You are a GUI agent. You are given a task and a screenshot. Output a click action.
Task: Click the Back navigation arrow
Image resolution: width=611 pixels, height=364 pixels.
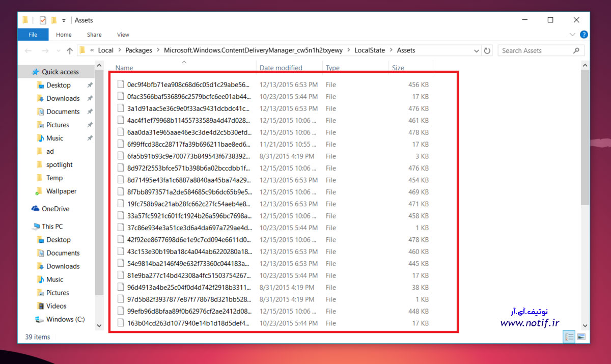coord(29,51)
